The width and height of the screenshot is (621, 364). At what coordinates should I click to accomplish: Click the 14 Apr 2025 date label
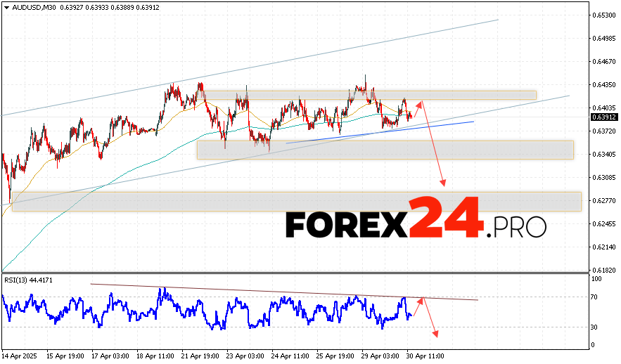click(20, 356)
